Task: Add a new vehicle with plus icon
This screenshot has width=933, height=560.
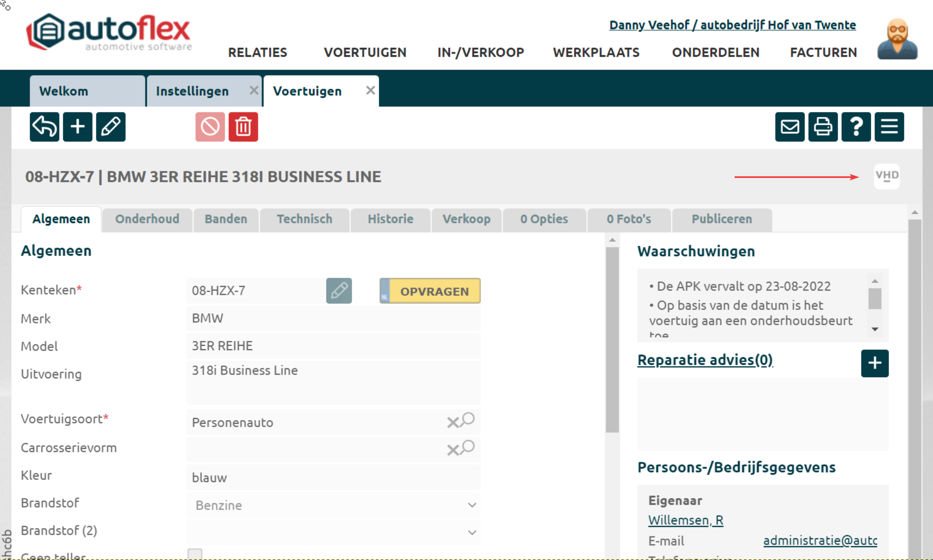Action: (77, 127)
